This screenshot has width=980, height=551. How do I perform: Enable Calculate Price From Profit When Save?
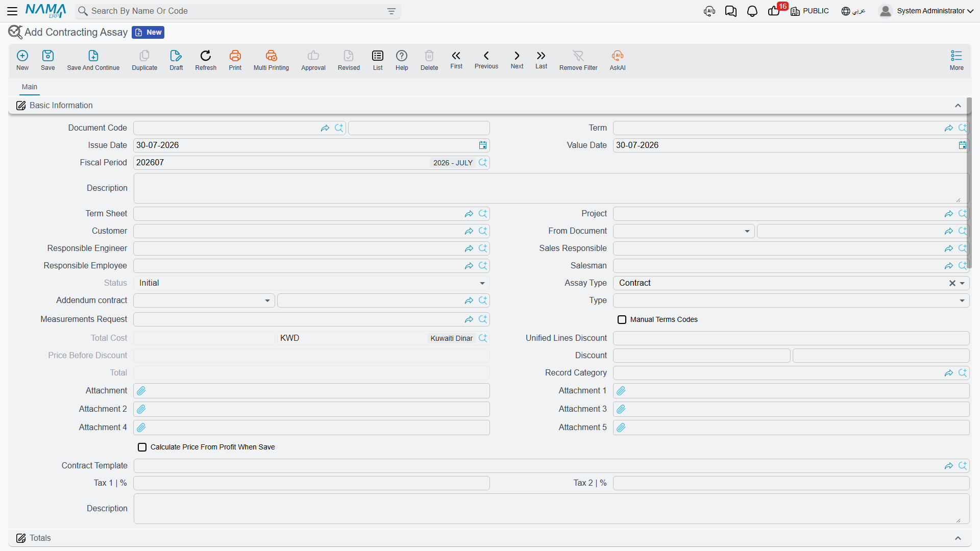tap(142, 447)
